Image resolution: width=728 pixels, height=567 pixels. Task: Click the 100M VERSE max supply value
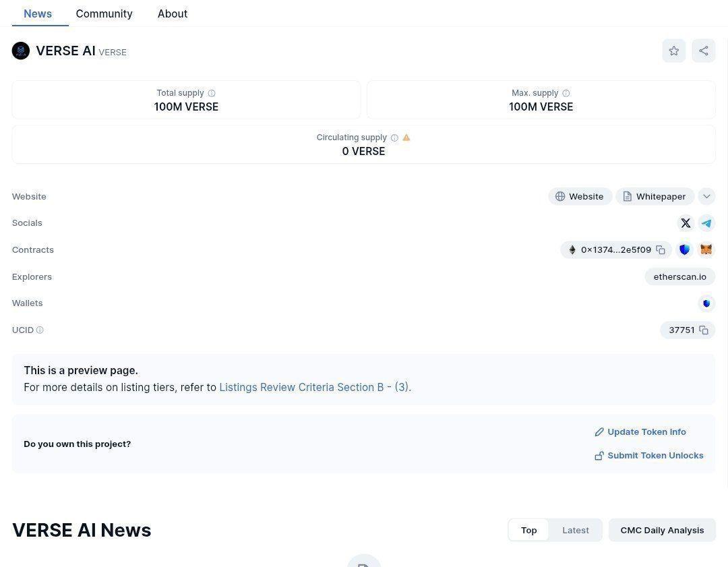point(541,107)
